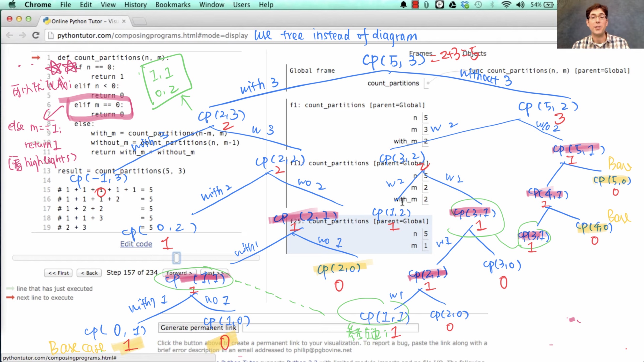Click the browser reload icon

coord(36,35)
